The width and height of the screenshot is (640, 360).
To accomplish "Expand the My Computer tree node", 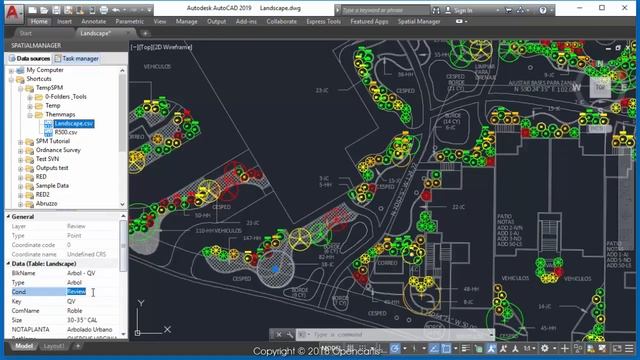I will point(11,70).
